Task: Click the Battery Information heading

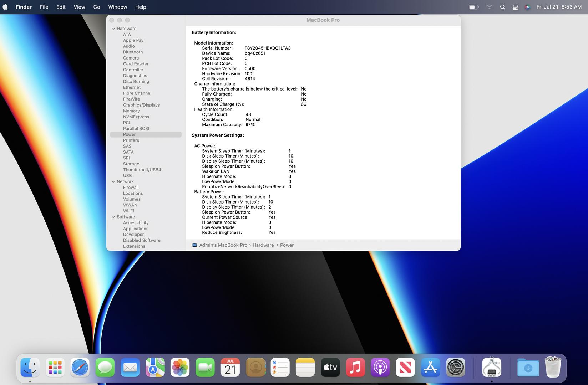Action: tap(214, 32)
